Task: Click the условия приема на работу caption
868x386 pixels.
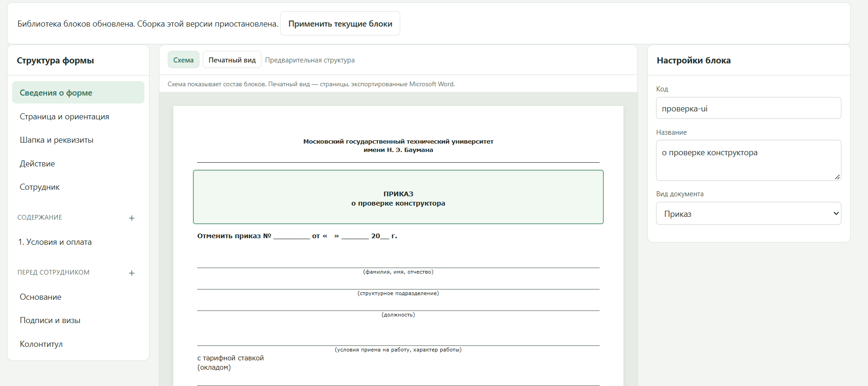Action: 398,350
